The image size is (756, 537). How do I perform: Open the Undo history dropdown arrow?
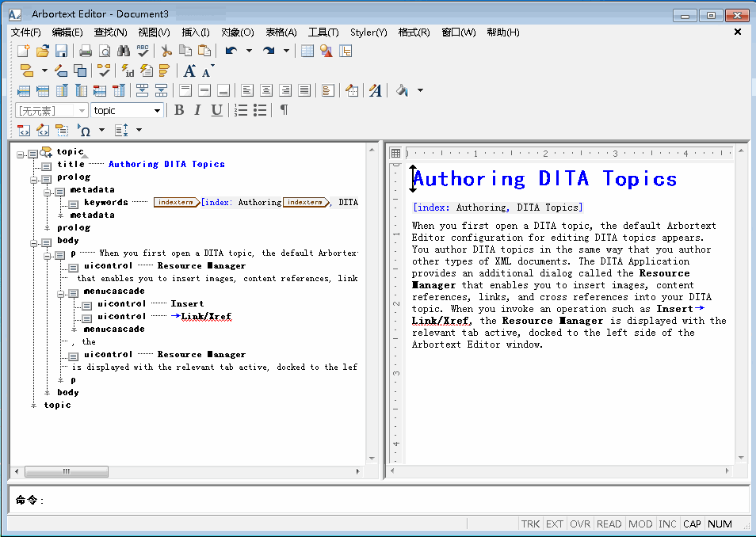click(250, 51)
